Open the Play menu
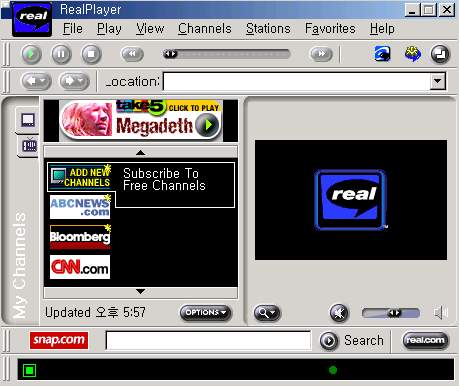 109,29
